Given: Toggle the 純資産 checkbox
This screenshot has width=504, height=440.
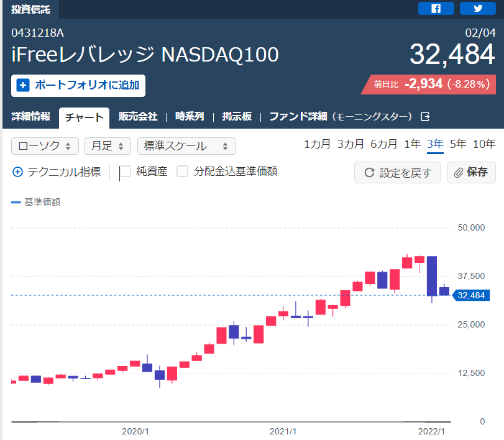Looking at the screenshot, I should tap(125, 172).
